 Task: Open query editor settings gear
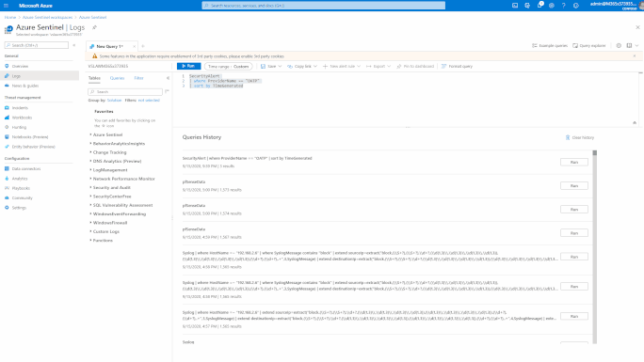click(619, 45)
